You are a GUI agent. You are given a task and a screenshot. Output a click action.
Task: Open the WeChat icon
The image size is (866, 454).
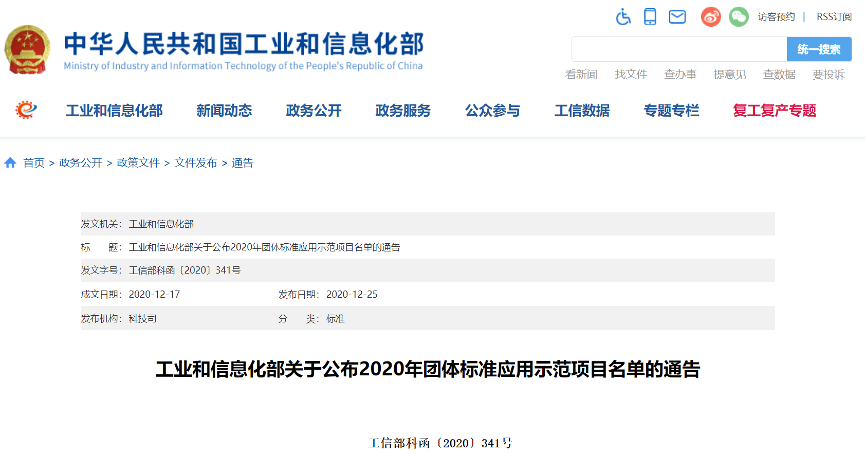click(x=738, y=17)
